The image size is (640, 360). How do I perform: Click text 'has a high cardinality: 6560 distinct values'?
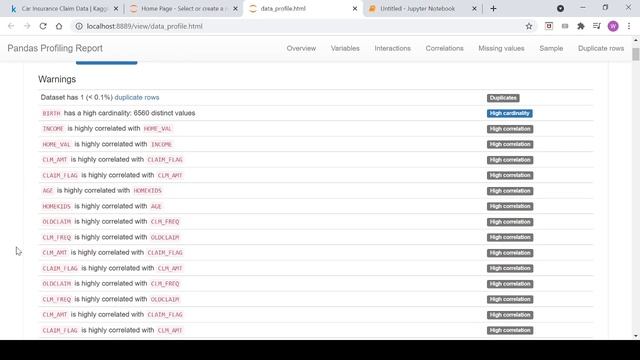tap(129, 113)
